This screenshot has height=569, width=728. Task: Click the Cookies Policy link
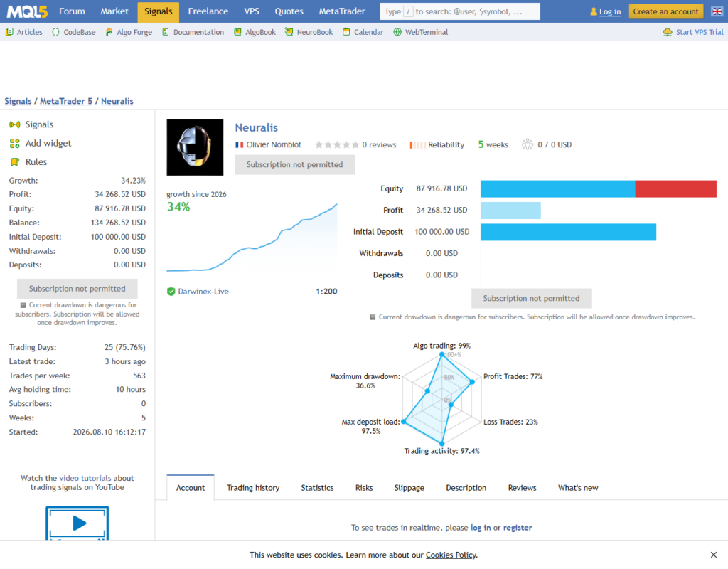pos(451,555)
